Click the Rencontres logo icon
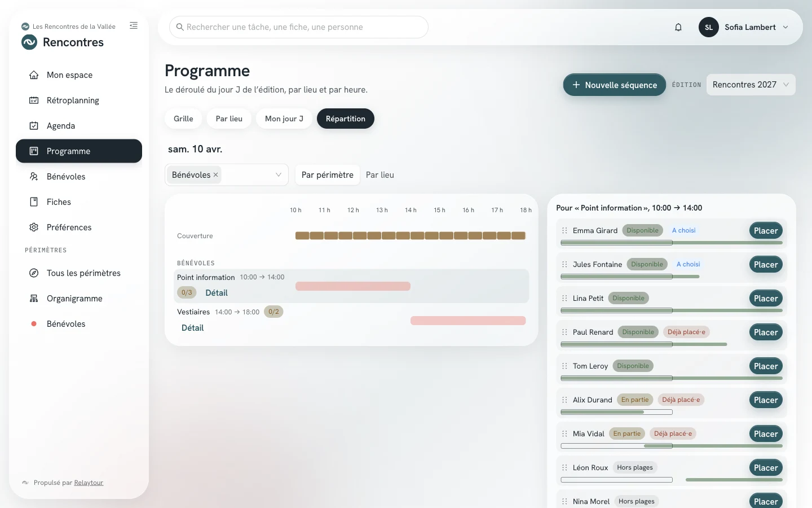This screenshot has height=508, width=812. [x=29, y=42]
